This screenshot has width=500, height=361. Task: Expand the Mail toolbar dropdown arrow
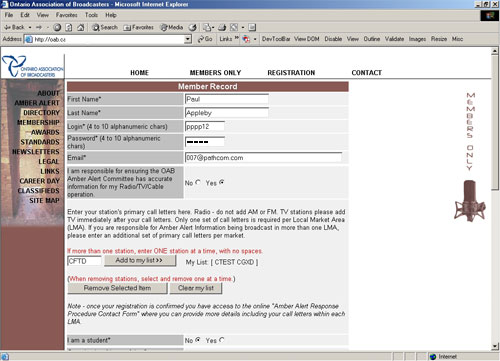pos(213,28)
